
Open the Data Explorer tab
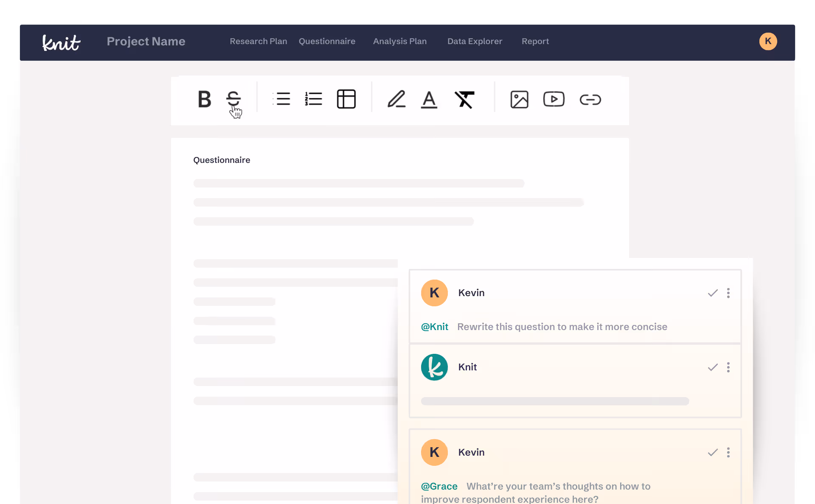click(x=475, y=41)
